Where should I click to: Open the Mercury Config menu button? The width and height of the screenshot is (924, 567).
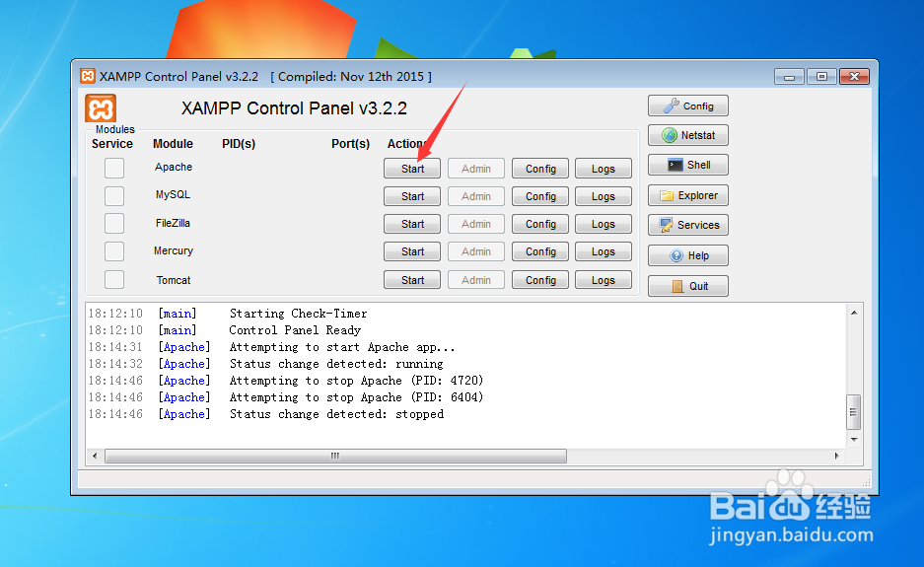tap(540, 251)
